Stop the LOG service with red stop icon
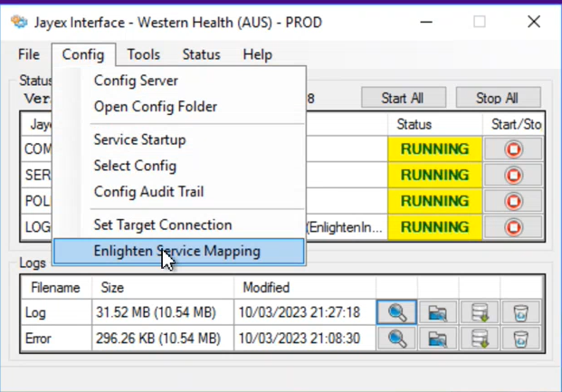The image size is (562, 392). (x=513, y=227)
